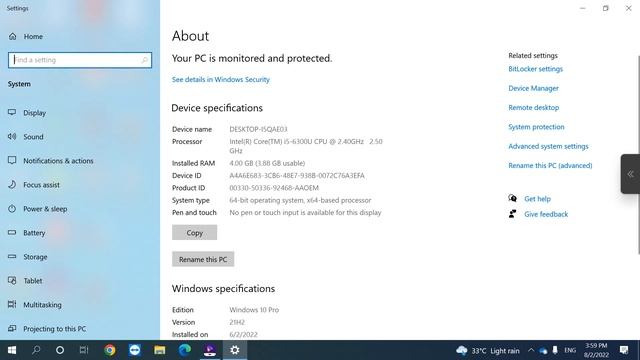Viewport: 640px width, 360px height.
Task: Open the Action Center notifications icon
Action: (624, 350)
